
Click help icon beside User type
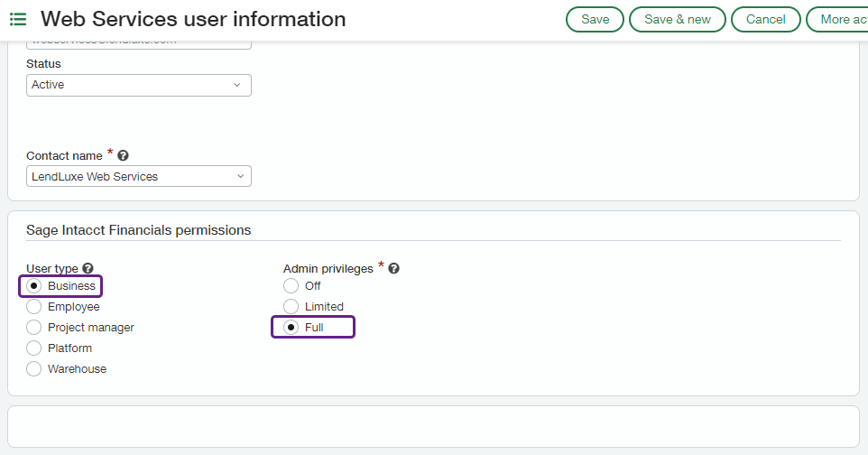click(88, 269)
